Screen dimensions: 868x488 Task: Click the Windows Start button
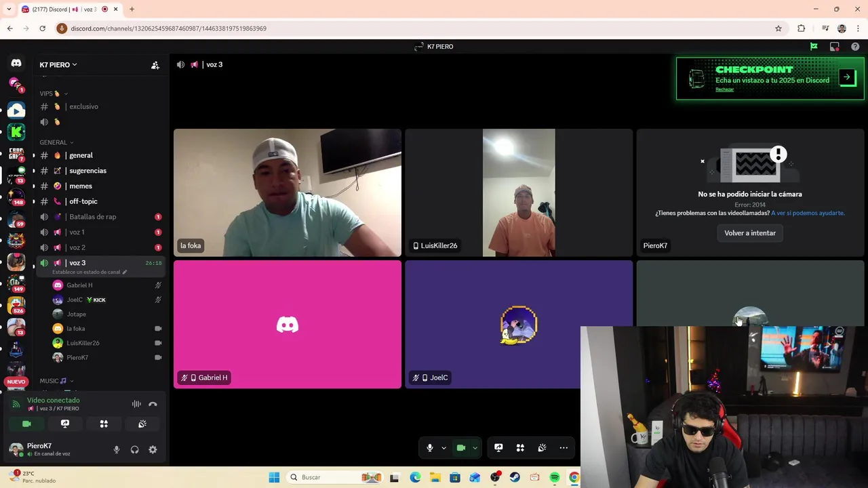tap(274, 477)
